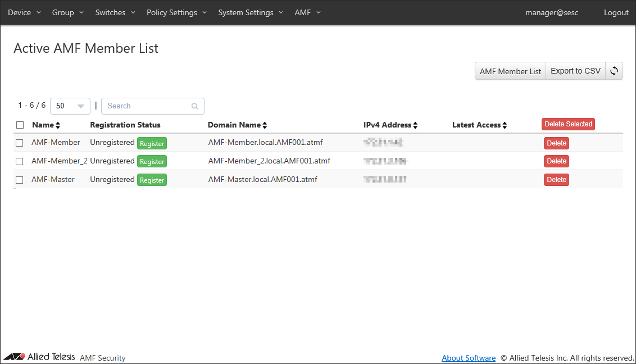
Task: Click the magnifier icon in the search box
Action: [195, 106]
